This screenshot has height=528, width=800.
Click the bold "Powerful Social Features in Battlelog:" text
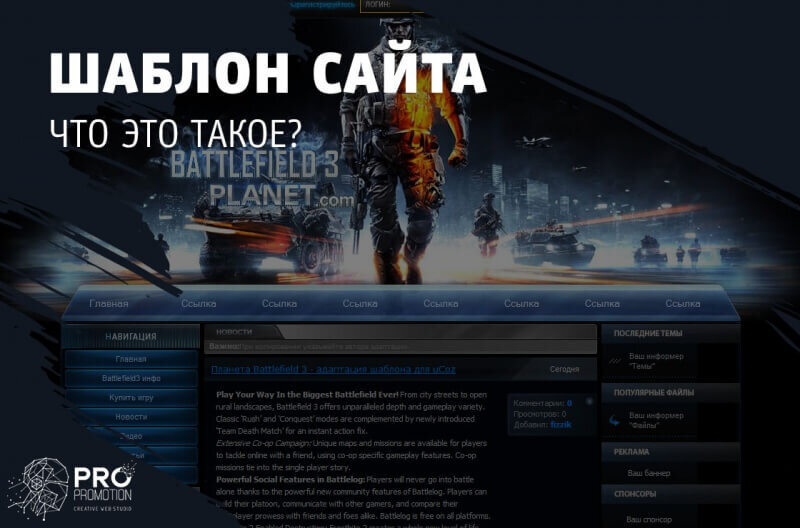290,480
